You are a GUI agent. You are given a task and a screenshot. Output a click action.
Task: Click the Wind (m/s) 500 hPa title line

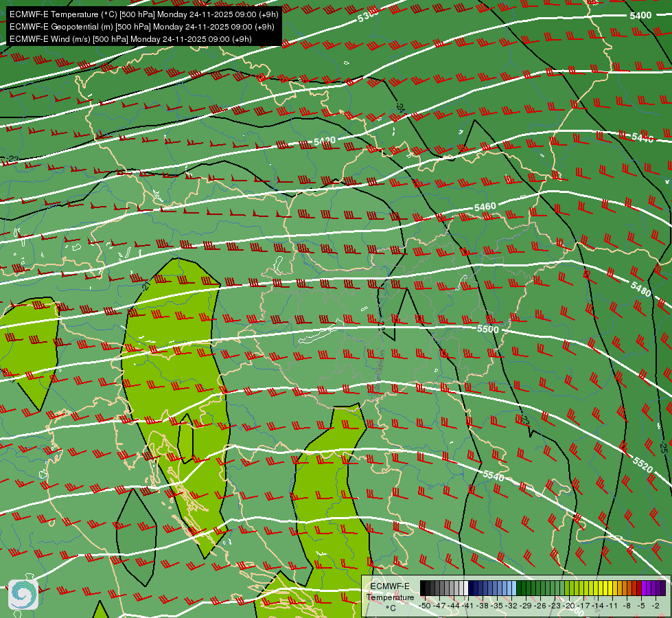pyautogui.click(x=130, y=39)
